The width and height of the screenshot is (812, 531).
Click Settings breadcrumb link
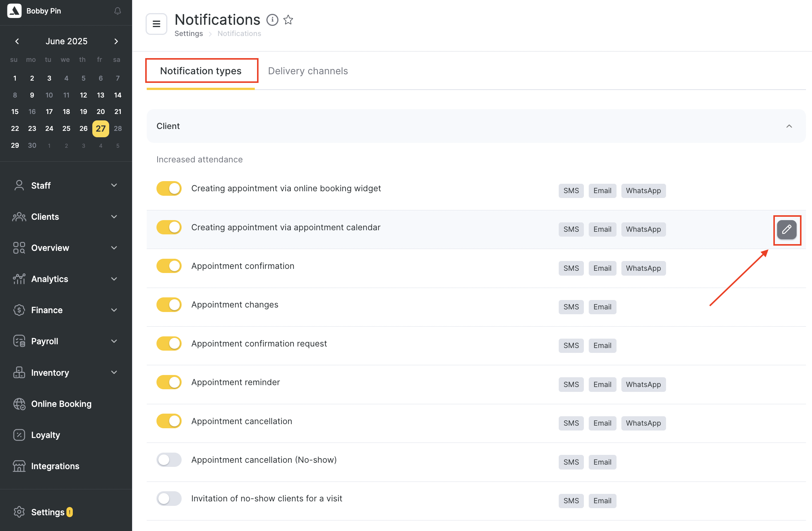click(x=189, y=33)
